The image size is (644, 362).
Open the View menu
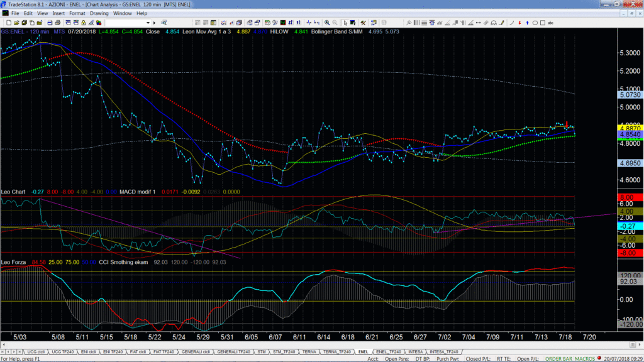[42, 13]
